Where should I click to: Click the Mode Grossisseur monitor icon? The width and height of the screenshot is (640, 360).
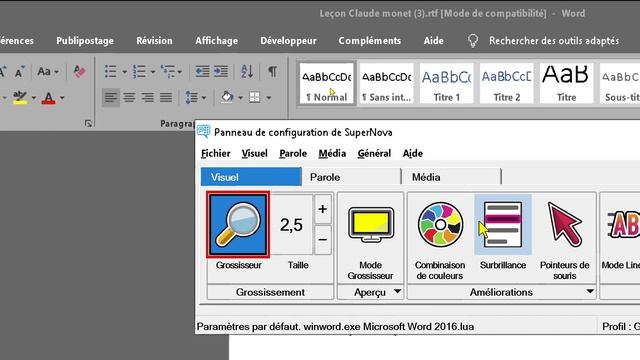[371, 225]
